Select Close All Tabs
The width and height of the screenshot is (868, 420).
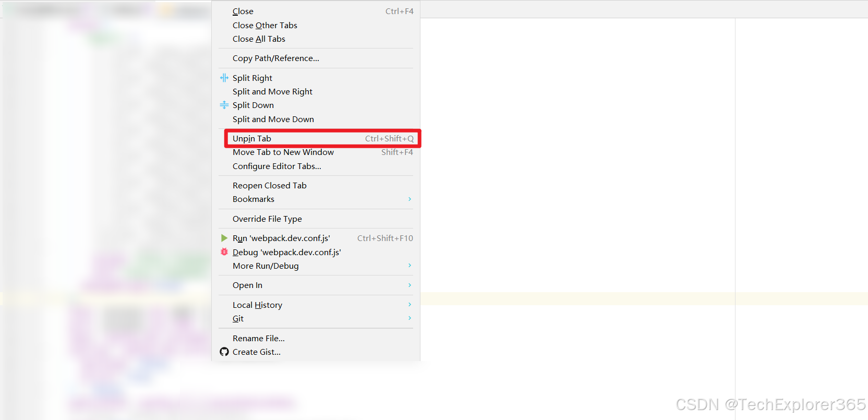(316, 39)
